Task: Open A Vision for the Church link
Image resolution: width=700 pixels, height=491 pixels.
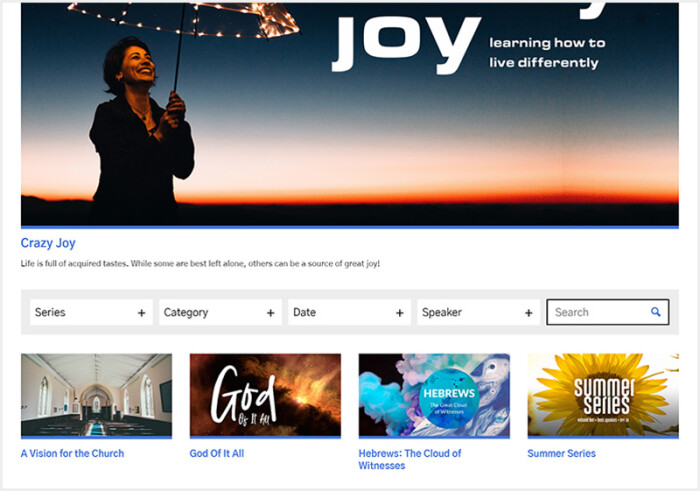Action: pyautogui.click(x=72, y=453)
